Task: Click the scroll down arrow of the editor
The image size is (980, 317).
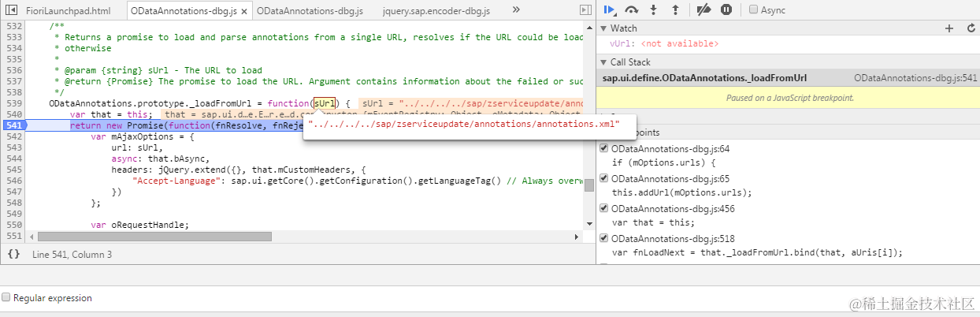Action: [588, 226]
